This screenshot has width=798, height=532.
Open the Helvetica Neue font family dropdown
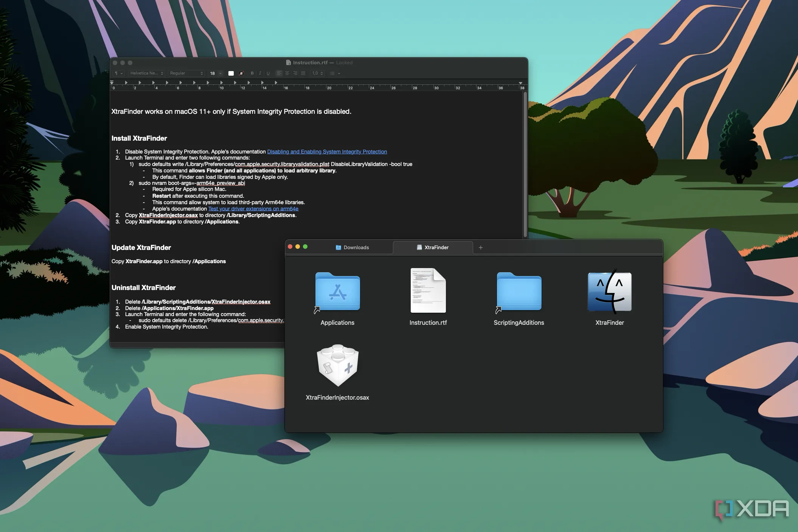[147, 73]
